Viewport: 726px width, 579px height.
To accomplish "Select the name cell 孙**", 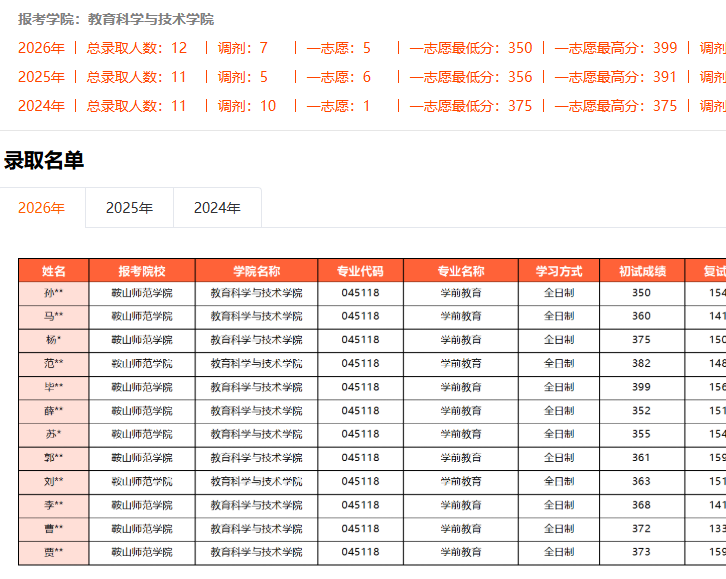I will 54,293.
